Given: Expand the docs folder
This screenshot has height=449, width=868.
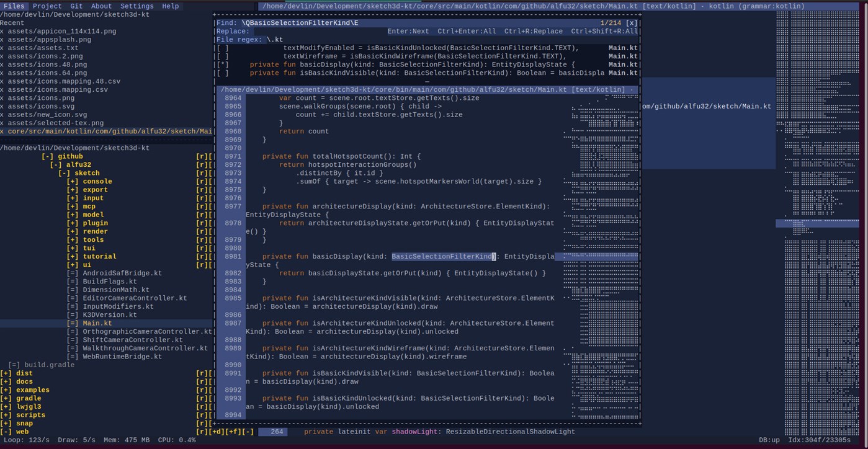Looking at the screenshot, I should [6, 381].
